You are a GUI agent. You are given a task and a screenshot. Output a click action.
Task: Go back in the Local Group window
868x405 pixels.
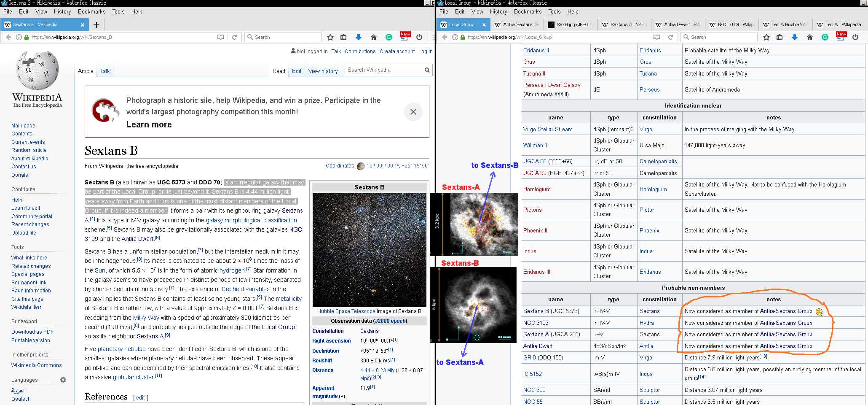[445, 37]
